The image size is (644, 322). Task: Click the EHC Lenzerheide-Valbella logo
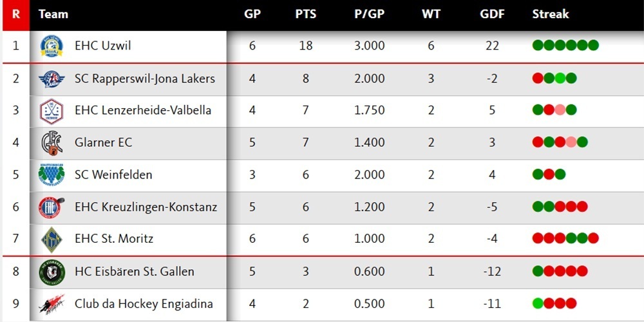pos(52,110)
